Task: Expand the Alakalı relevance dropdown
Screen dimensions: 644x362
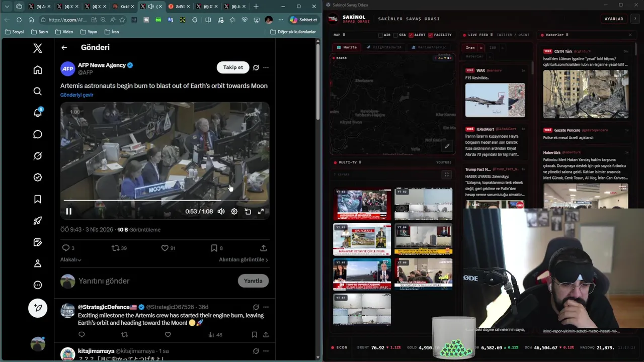Action: (x=71, y=259)
